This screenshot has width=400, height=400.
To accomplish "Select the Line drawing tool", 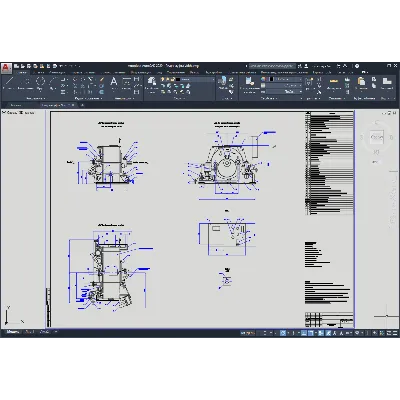I will pos(9,82).
